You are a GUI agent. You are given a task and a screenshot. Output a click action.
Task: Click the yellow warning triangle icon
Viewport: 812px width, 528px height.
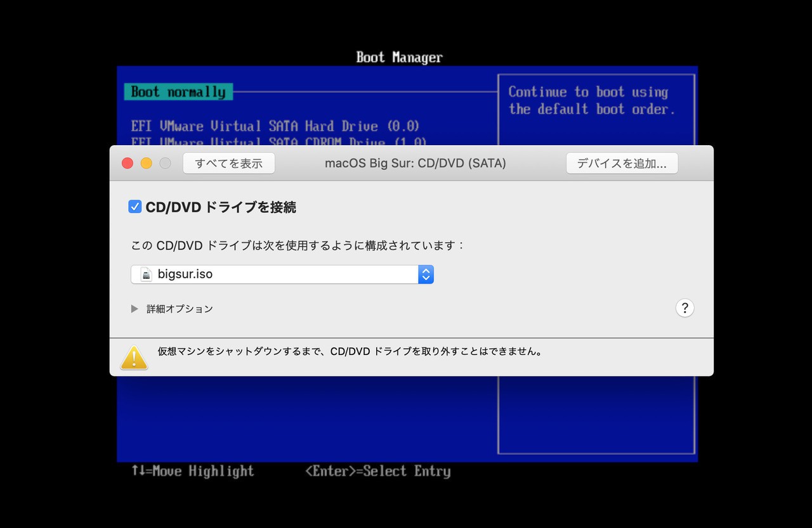pyautogui.click(x=134, y=357)
